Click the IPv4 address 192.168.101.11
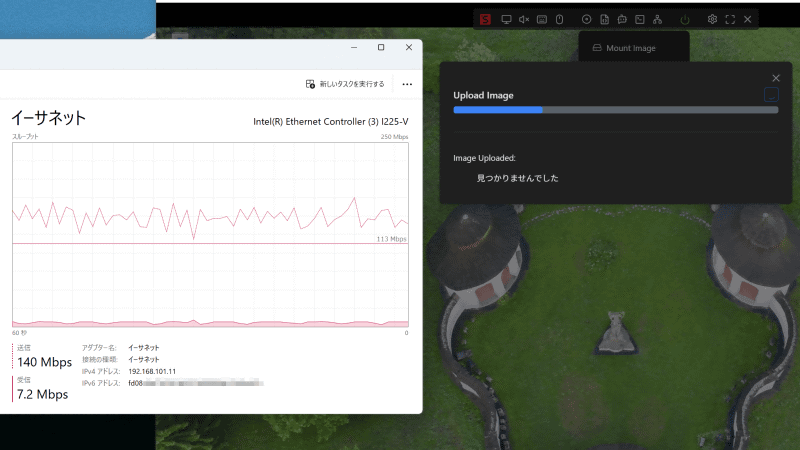The image size is (800, 450). click(152, 371)
